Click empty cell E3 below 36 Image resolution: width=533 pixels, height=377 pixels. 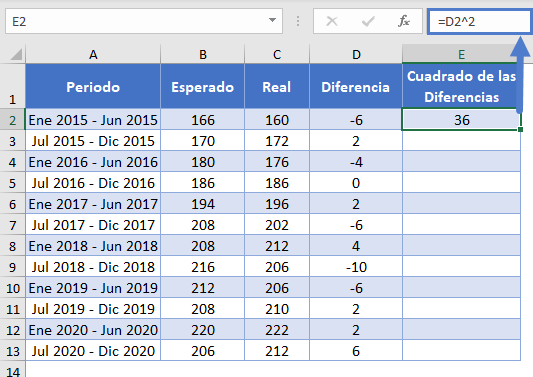pyautogui.click(x=461, y=141)
